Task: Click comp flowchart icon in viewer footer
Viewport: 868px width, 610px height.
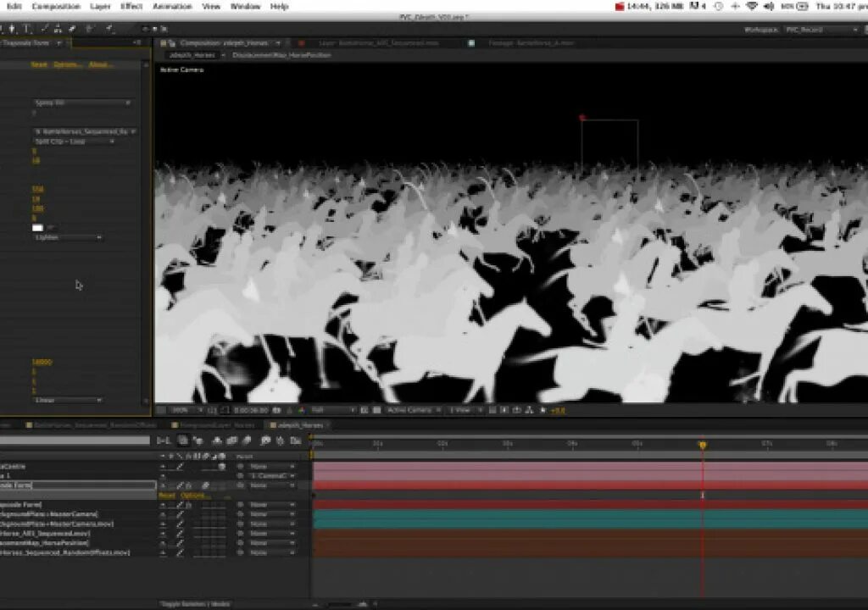Action: click(529, 410)
